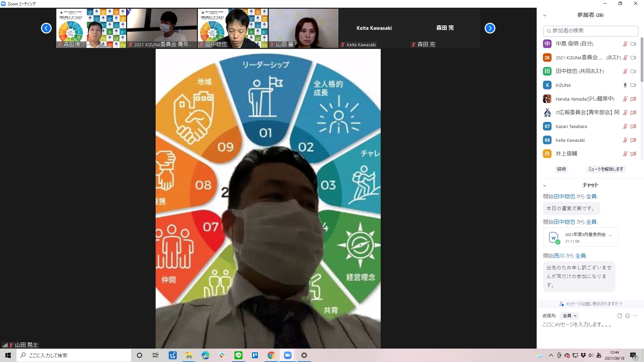Open chat more options (three dots)
Image resolution: width=644 pixels, height=362 pixels.
635,316
